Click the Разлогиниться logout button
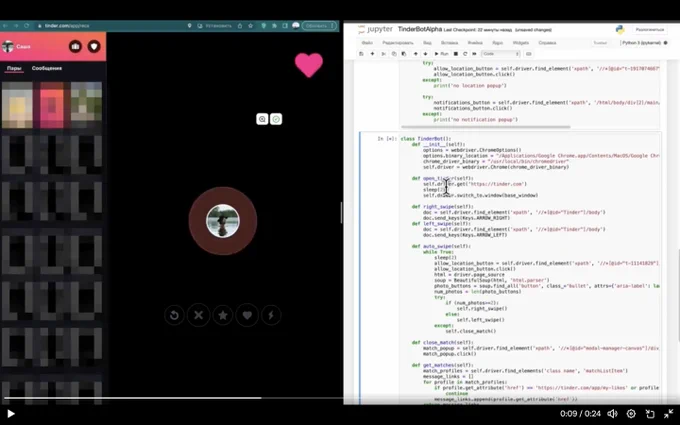Image resolution: width=680 pixels, height=425 pixels. click(650, 29)
